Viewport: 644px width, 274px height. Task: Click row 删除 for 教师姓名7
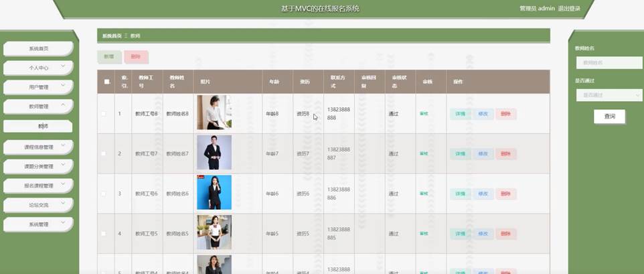tap(505, 154)
